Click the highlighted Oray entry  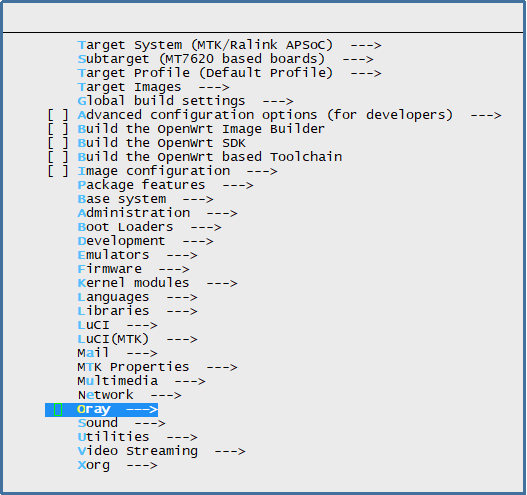(102, 410)
